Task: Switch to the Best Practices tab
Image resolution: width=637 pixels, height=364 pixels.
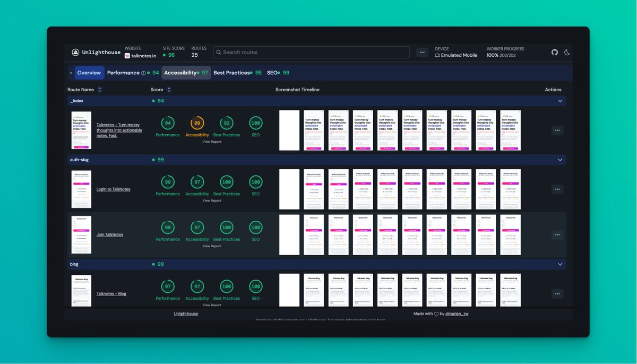Action: pyautogui.click(x=237, y=73)
